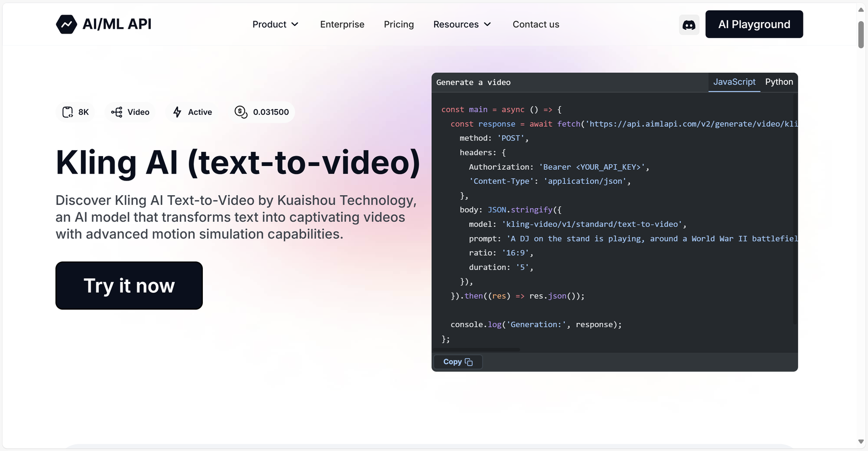
Task: Click the Kling AI (text-to-video) heading
Action: tap(238, 162)
